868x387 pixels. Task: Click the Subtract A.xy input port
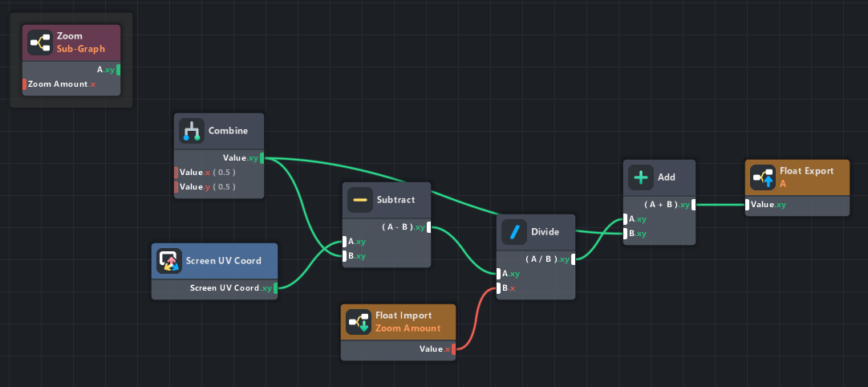(344, 242)
